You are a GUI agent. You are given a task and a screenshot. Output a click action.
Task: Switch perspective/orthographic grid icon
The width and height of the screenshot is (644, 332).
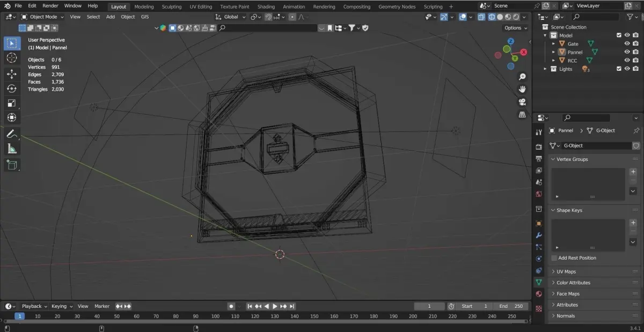(522, 114)
